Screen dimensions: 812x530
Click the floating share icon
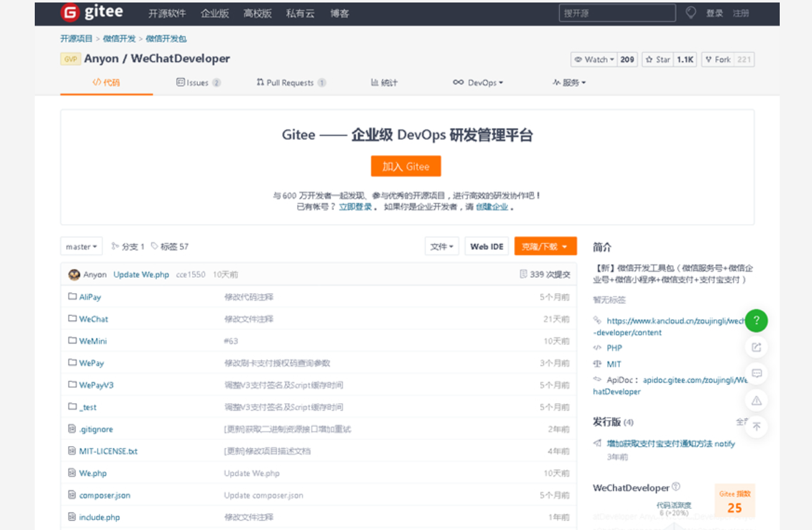756,347
